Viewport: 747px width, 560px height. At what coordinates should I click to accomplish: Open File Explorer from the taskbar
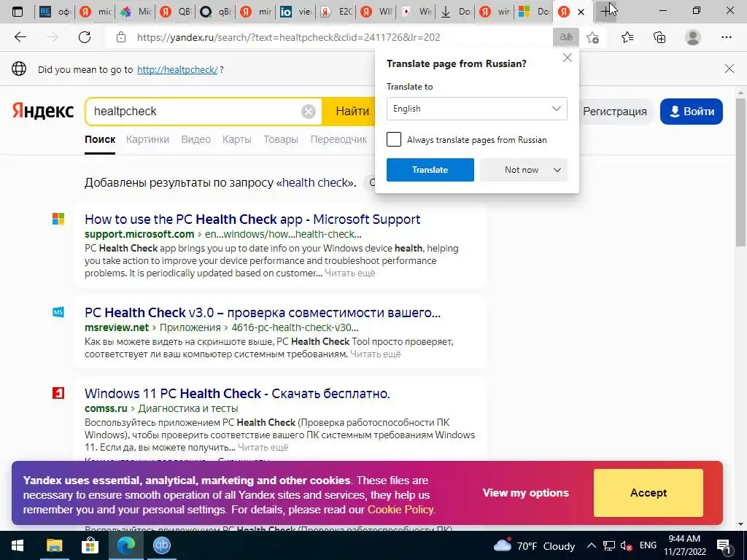point(54,545)
